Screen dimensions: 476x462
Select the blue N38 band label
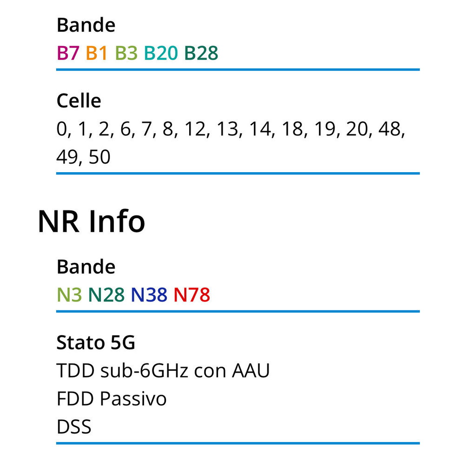click(x=149, y=295)
